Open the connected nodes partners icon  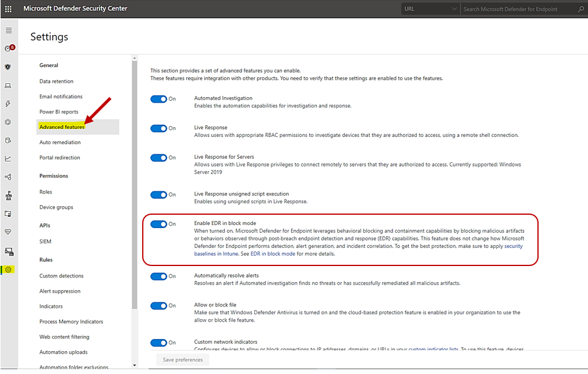(8, 177)
